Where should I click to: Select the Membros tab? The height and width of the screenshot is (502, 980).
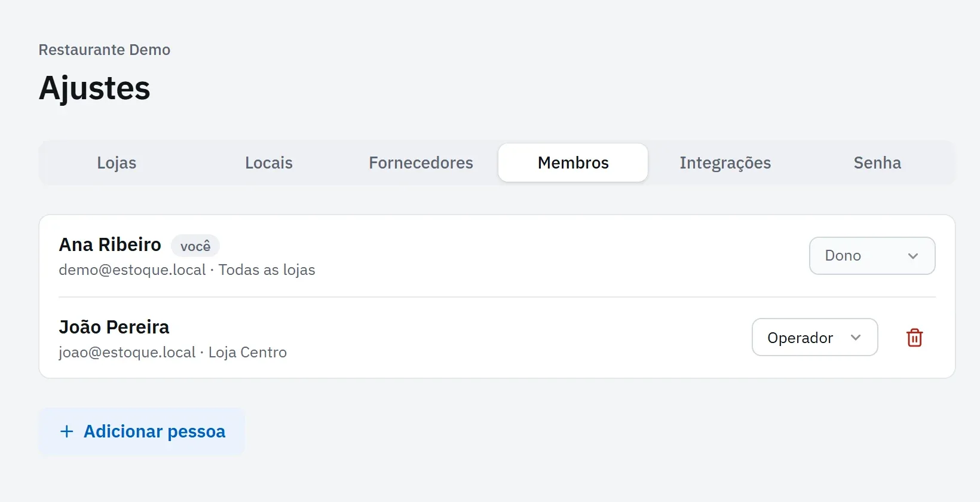[573, 163]
